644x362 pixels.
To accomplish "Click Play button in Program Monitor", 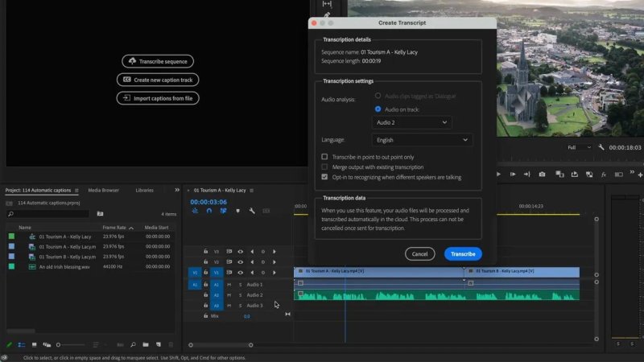I will tap(498, 175).
